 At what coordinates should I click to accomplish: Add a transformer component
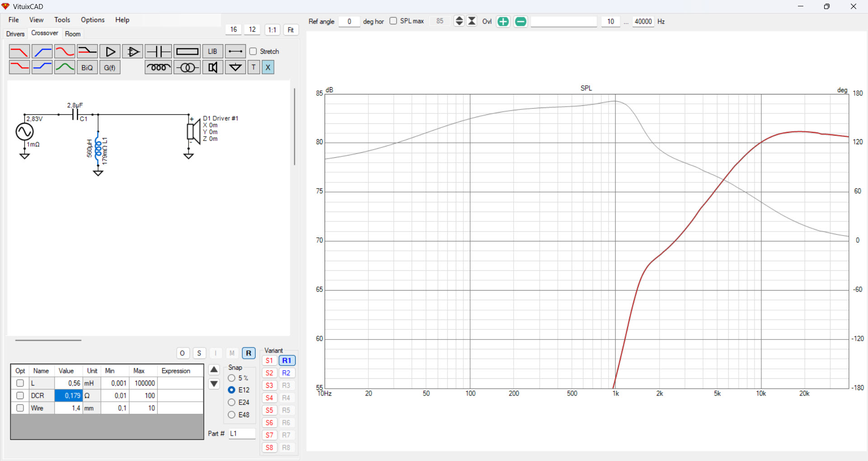(x=187, y=67)
